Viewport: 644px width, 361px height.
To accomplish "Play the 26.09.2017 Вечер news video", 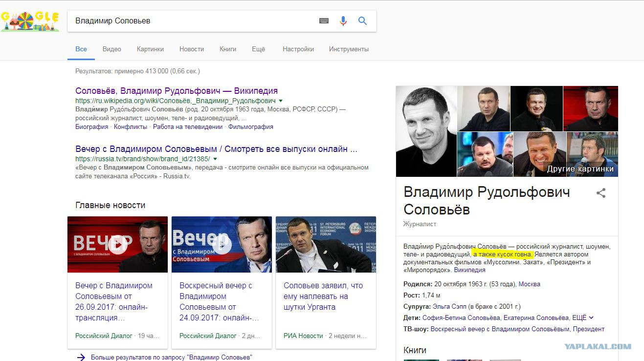I will pos(118,244).
